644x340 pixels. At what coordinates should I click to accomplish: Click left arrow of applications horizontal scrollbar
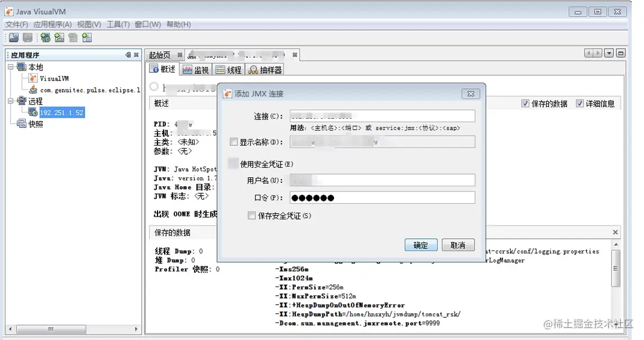(x=10, y=329)
